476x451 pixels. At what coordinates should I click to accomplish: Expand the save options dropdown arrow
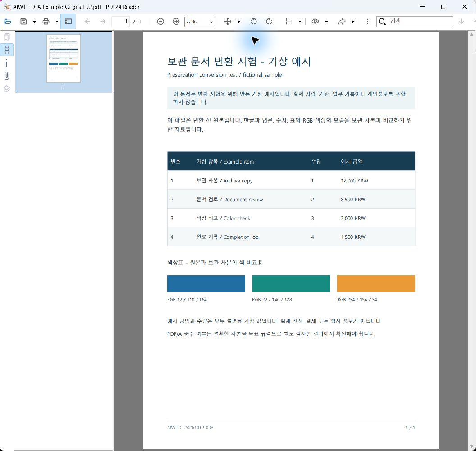34,22
